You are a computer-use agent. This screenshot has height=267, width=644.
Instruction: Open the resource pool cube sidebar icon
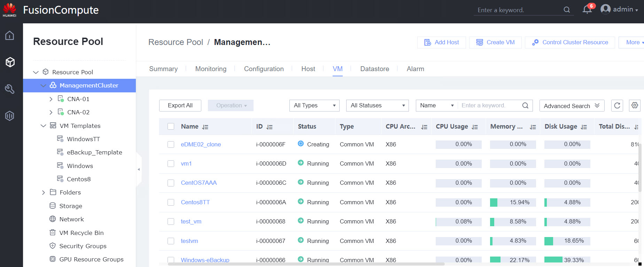point(10,62)
